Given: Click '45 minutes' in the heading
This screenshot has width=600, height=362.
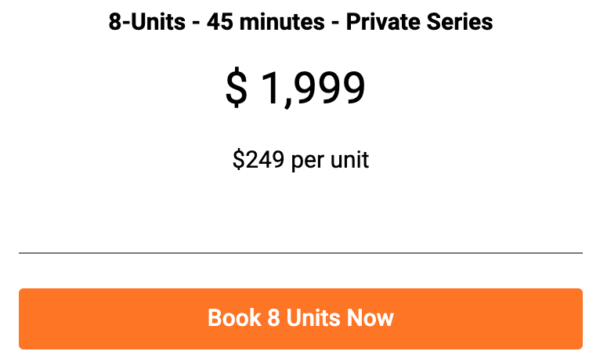Looking at the screenshot, I should click(x=266, y=22).
